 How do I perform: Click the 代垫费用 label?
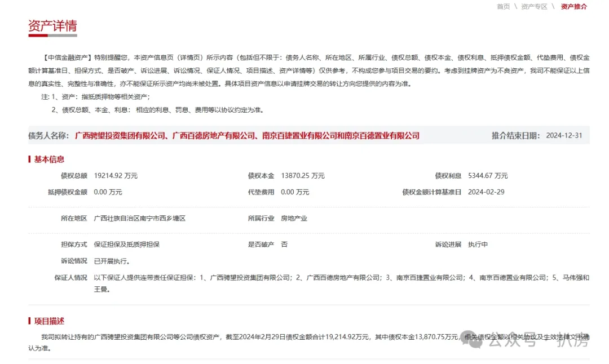261,192
